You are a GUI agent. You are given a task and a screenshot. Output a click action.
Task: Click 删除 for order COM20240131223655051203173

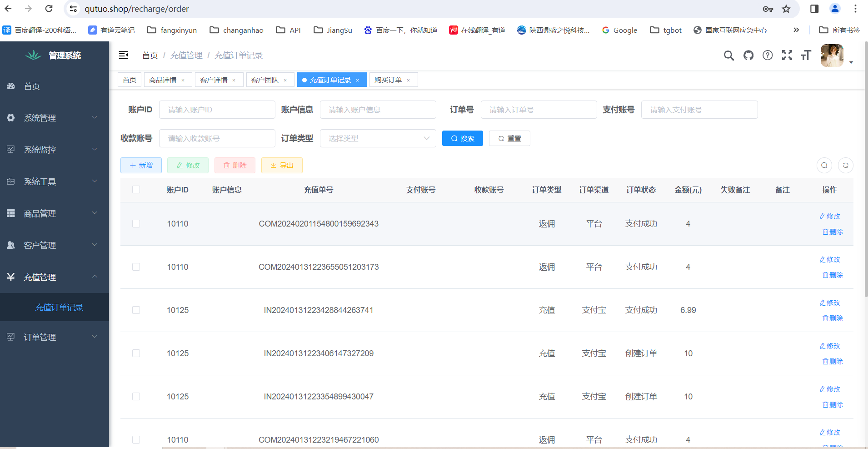pos(833,275)
